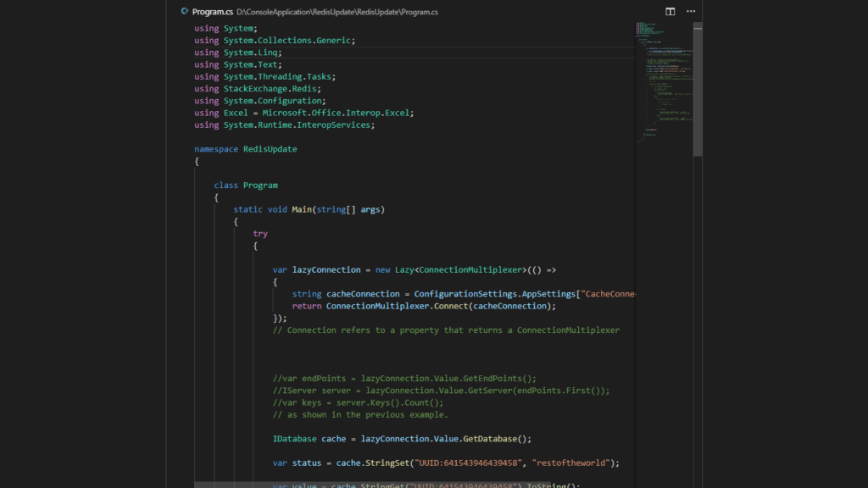Select the Program.cs tab
The height and width of the screenshot is (488, 868).
point(214,11)
